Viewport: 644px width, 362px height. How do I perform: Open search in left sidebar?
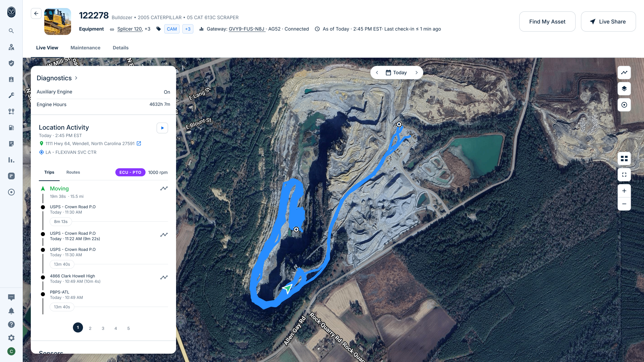pyautogui.click(x=11, y=31)
